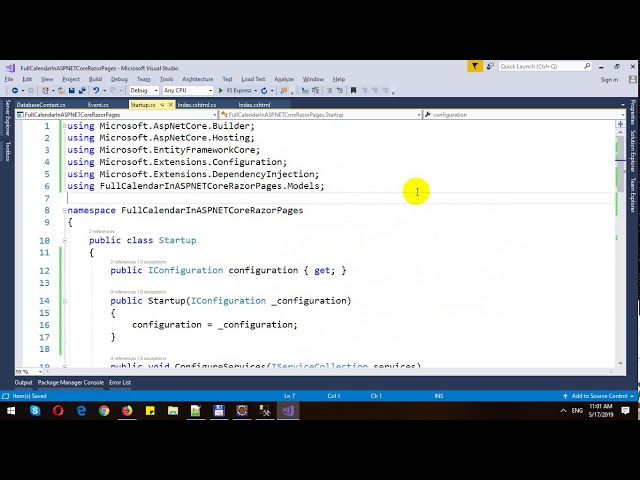Click the Quick Launch magnifier icon
This screenshot has height=480, width=640.
pos(587,66)
